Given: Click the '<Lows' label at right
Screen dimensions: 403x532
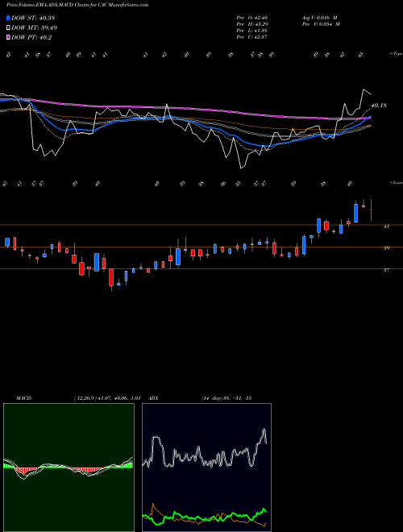Looking at the screenshot, I should coord(397,182).
